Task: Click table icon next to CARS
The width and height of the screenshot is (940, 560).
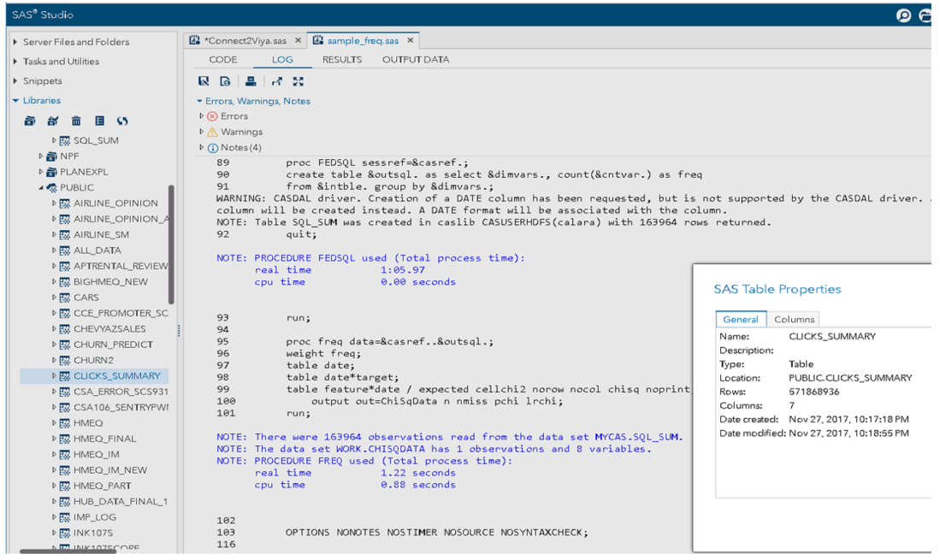Action: pos(65,298)
